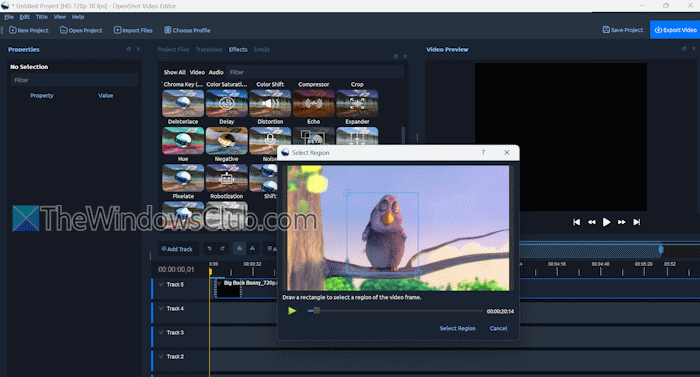Click the Effects tab

pos(238,50)
